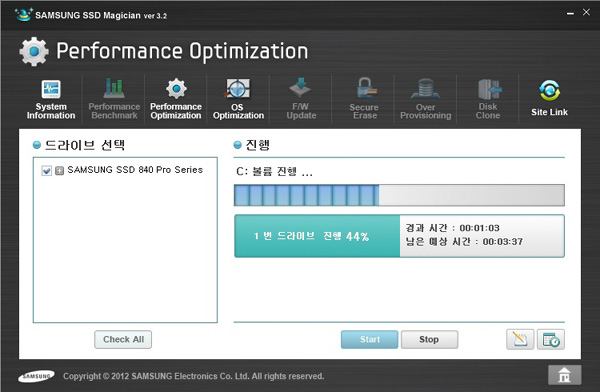Open Site Link globe icon
This screenshot has width=600, height=392.
coord(549,91)
